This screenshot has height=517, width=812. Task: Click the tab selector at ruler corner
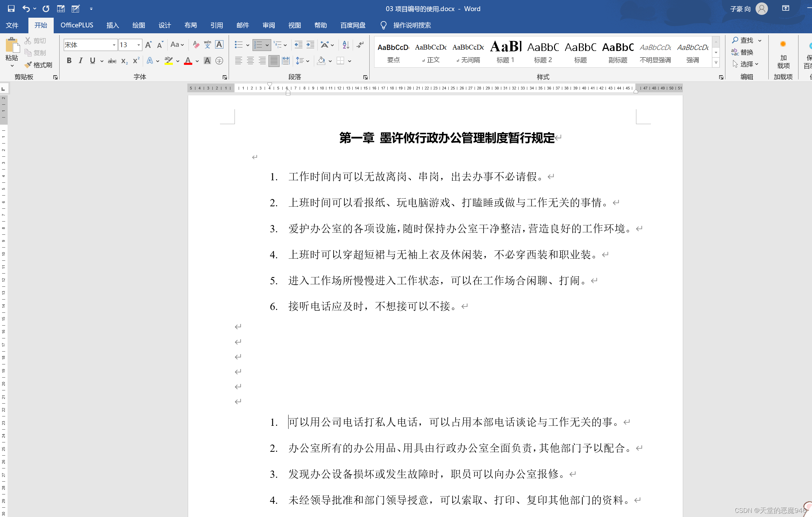point(3,89)
